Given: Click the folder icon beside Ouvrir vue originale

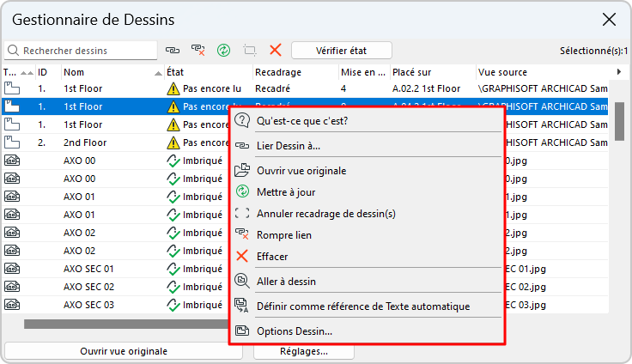Looking at the screenshot, I should pos(242,170).
